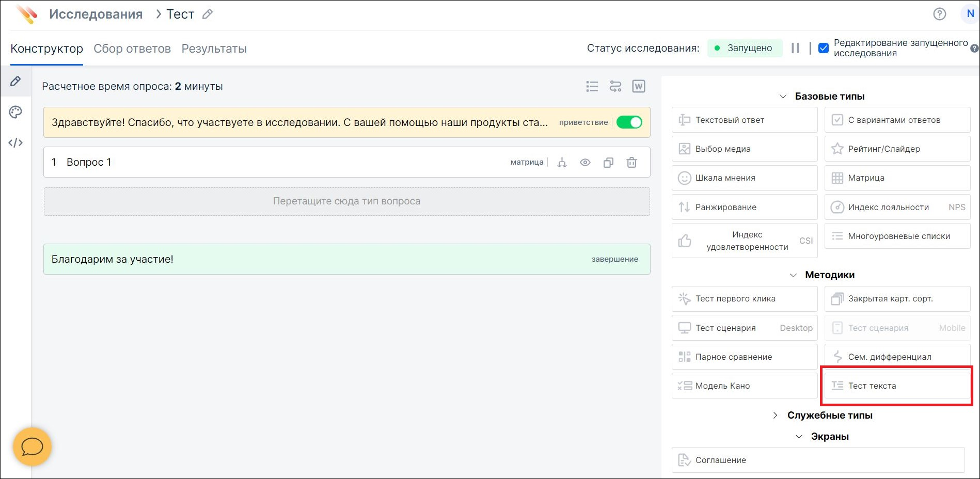Select the Тест текста question type
Image resolution: width=980 pixels, height=479 pixels.
click(x=897, y=386)
